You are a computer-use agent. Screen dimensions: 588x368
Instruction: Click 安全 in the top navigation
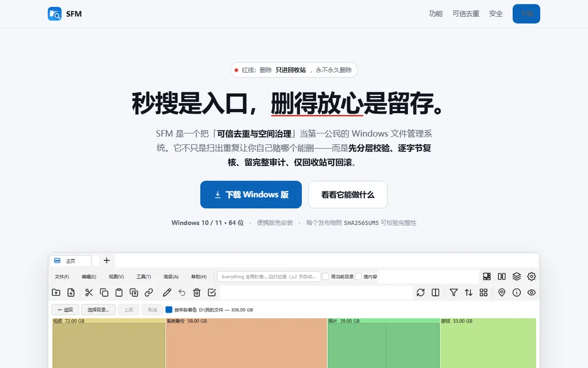[x=496, y=14]
